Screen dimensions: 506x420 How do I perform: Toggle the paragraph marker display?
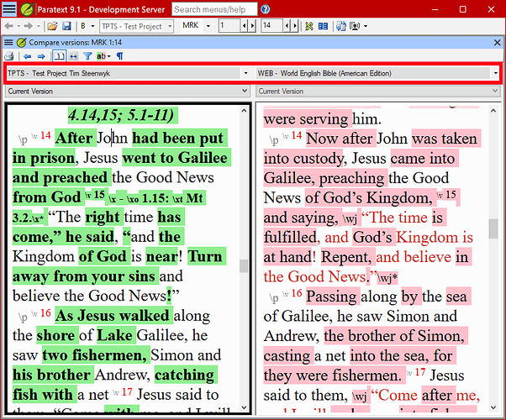pos(119,56)
